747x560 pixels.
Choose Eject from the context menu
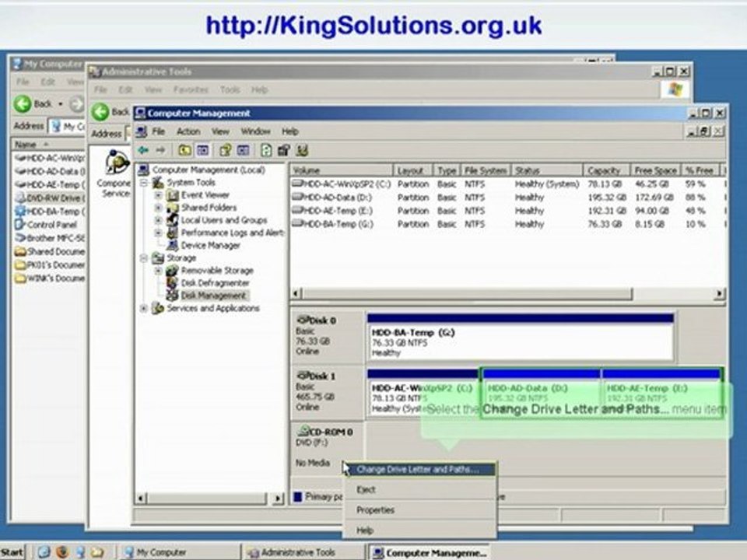pyautogui.click(x=419, y=489)
